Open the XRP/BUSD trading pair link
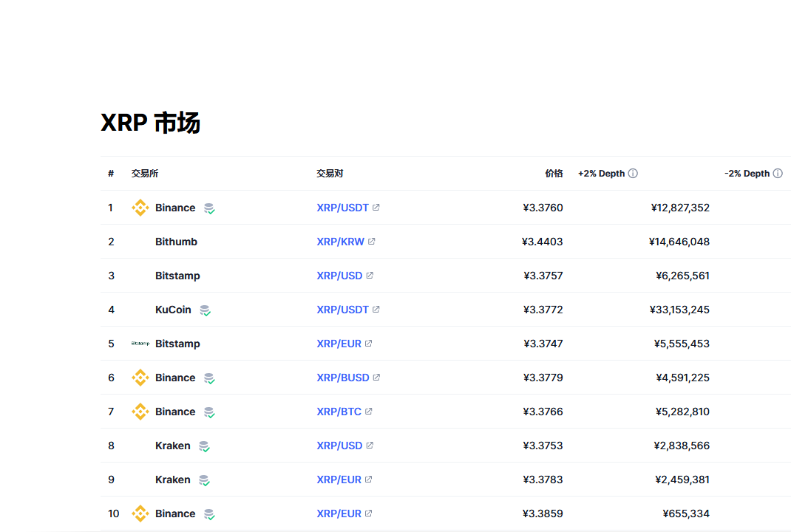 pos(342,378)
